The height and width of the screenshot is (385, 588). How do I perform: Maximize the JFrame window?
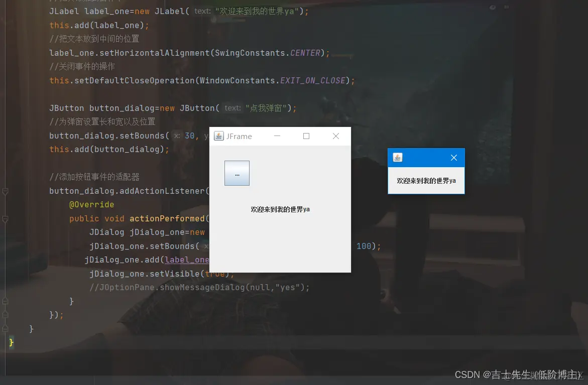pyautogui.click(x=306, y=136)
